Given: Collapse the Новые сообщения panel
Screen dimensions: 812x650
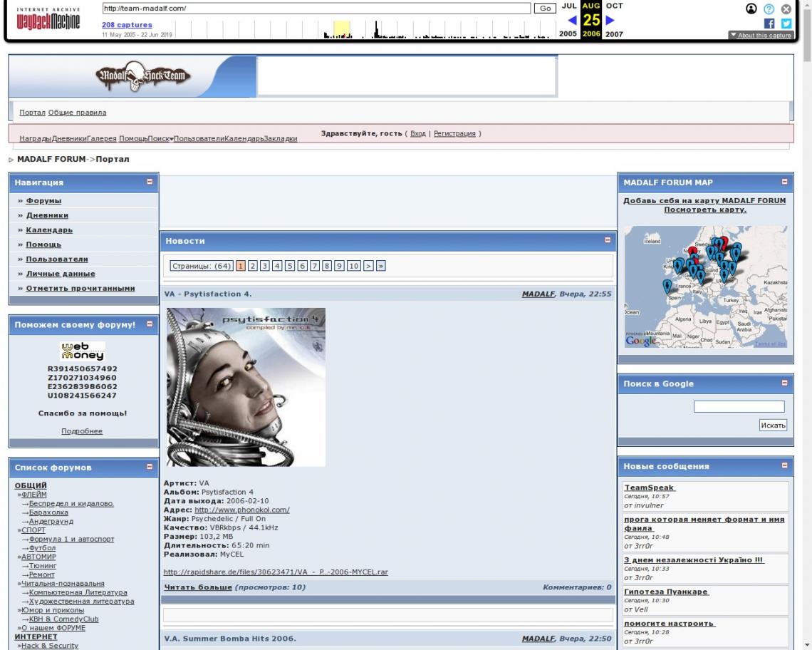Looking at the screenshot, I should [x=784, y=465].
